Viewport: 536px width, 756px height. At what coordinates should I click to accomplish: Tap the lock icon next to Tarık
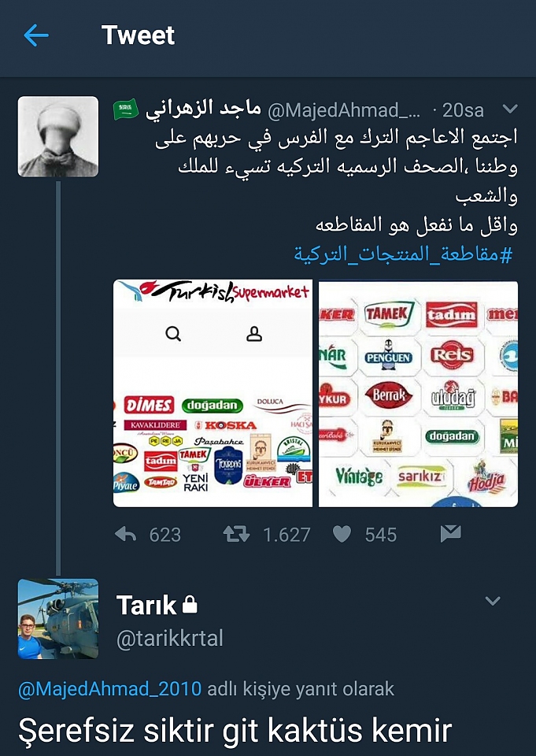click(x=190, y=605)
